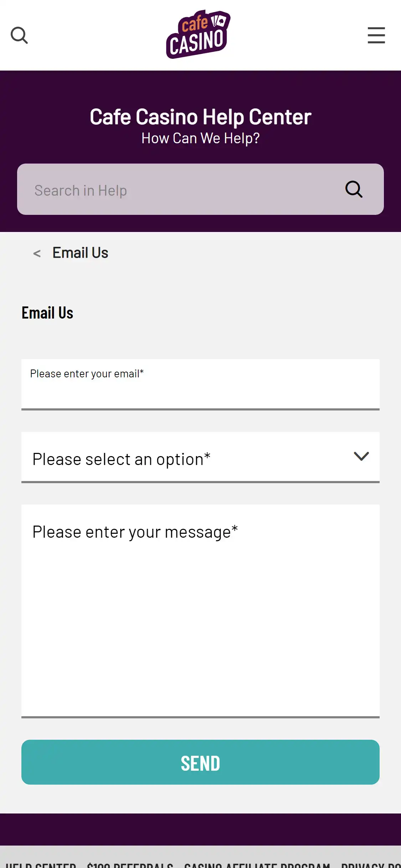Click the Cafe Casino logo
The image size is (401, 868).
click(198, 35)
